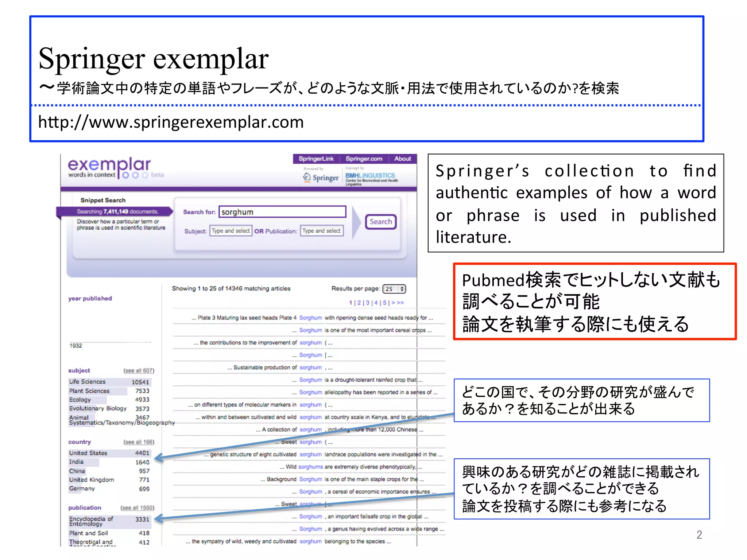Viewport: 747px width, 560px height.
Task: Open the Subject type and select box
Action: tap(231, 231)
